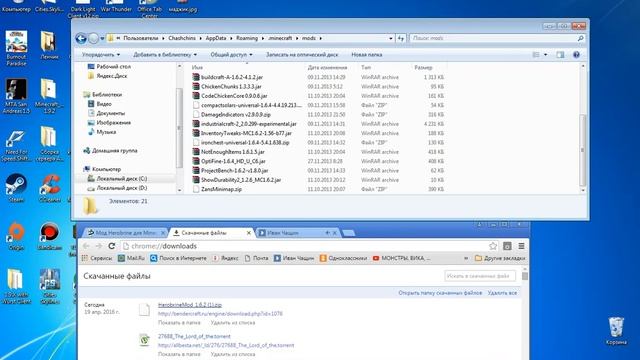Click the Chrome forward arrow

[x=98, y=246]
